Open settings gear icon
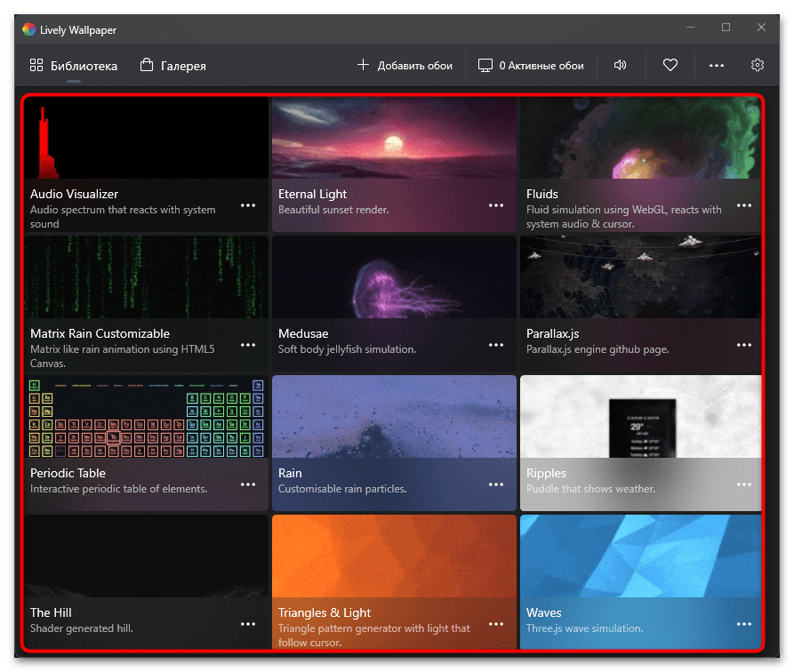Screen dimensions: 794x672 [x=757, y=65]
